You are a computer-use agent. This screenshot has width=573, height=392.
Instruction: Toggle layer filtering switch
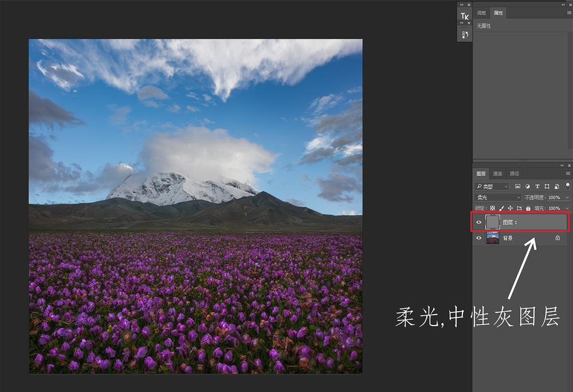pos(567,186)
